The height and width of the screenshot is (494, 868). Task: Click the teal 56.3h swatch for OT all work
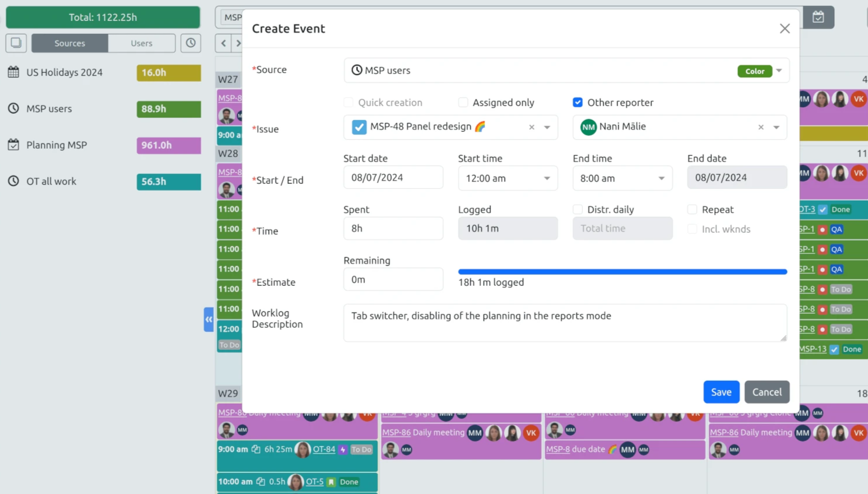click(169, 181)
